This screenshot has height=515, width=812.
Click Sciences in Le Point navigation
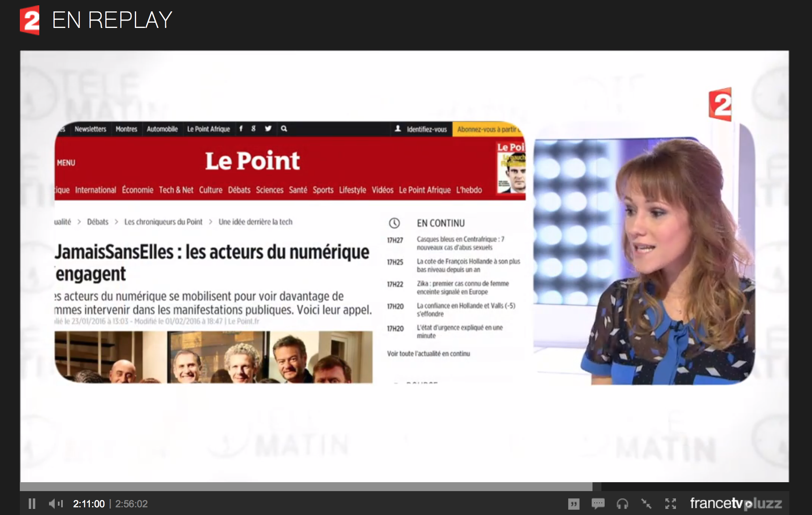[x=270, y=190]
